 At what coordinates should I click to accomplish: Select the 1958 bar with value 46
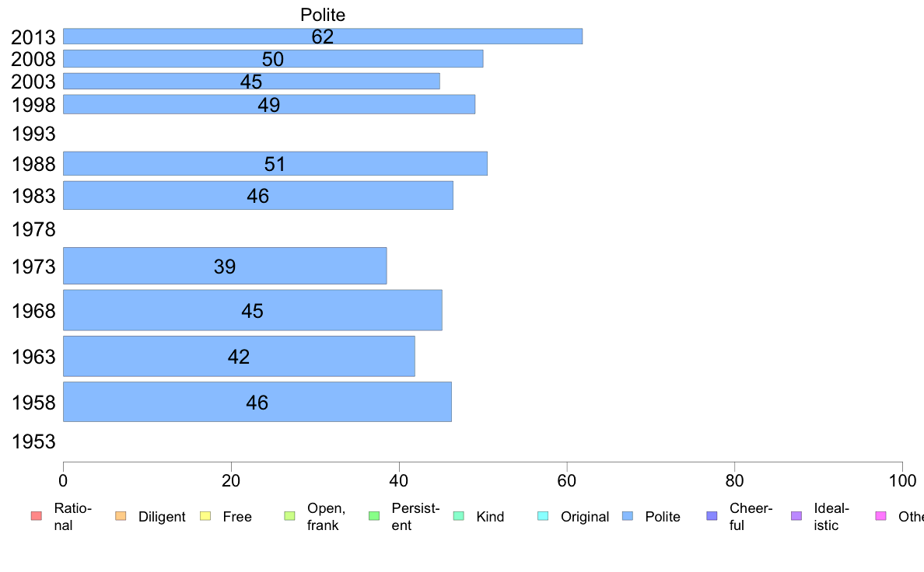257,402
